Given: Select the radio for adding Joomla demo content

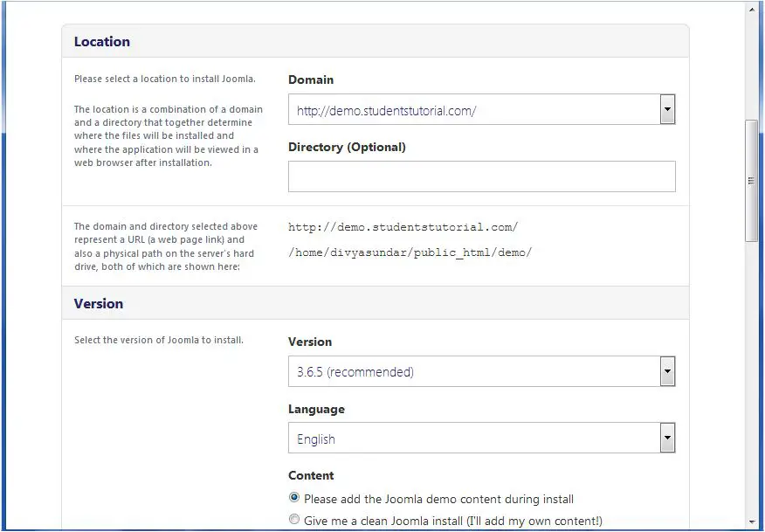Looking at the screenshot, I should click(x=293, y=497).
